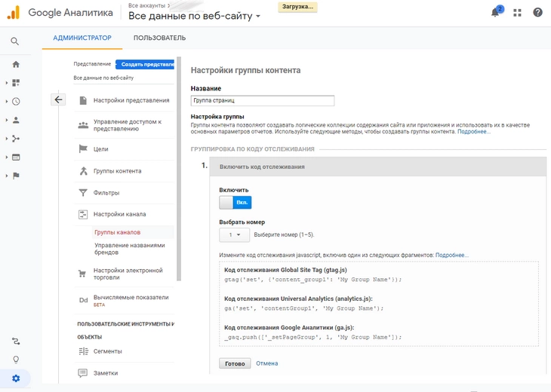
Task: Open Behavior window icon in sidebar
Action: (16, 158)
